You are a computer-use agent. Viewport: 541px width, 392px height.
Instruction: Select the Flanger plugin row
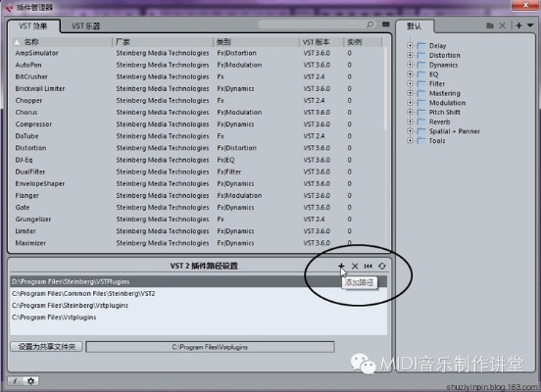(197, 196)
